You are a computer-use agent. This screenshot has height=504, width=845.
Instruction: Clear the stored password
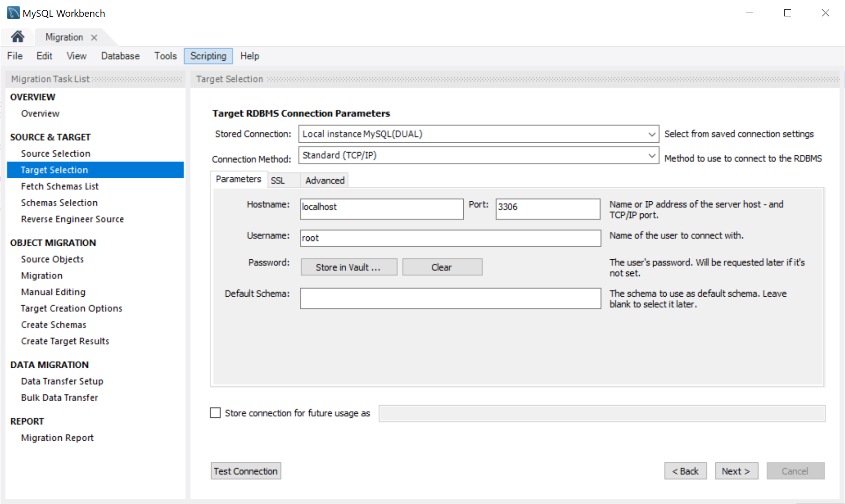pyautogui.click(x=442, y=267)
